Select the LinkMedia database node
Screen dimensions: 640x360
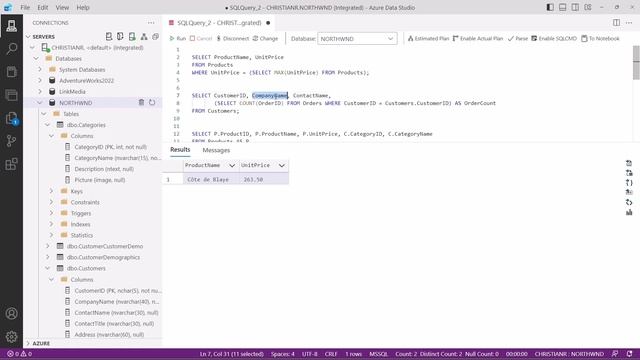[x=72, y=91]
